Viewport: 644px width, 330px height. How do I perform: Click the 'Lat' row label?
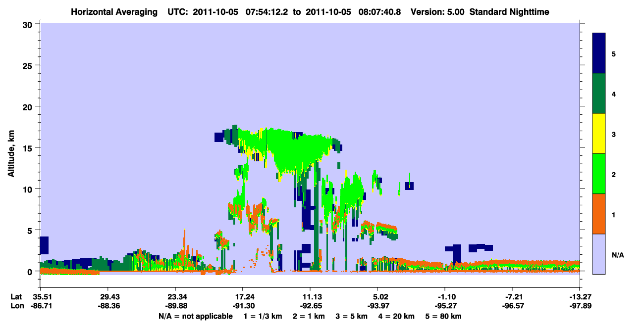click(16, 297)
